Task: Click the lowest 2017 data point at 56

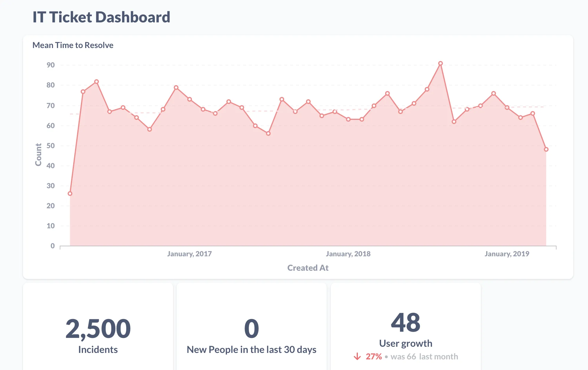Action: [x=268, y=133]
